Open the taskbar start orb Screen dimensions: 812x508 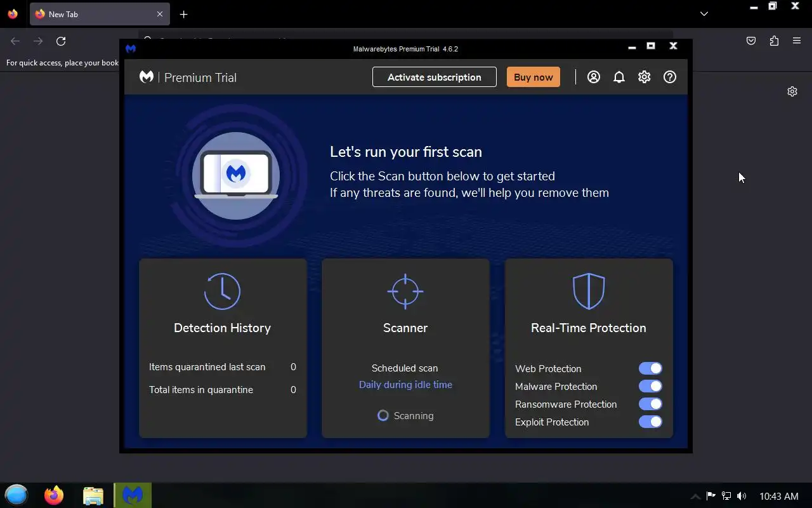coord(16,495)
